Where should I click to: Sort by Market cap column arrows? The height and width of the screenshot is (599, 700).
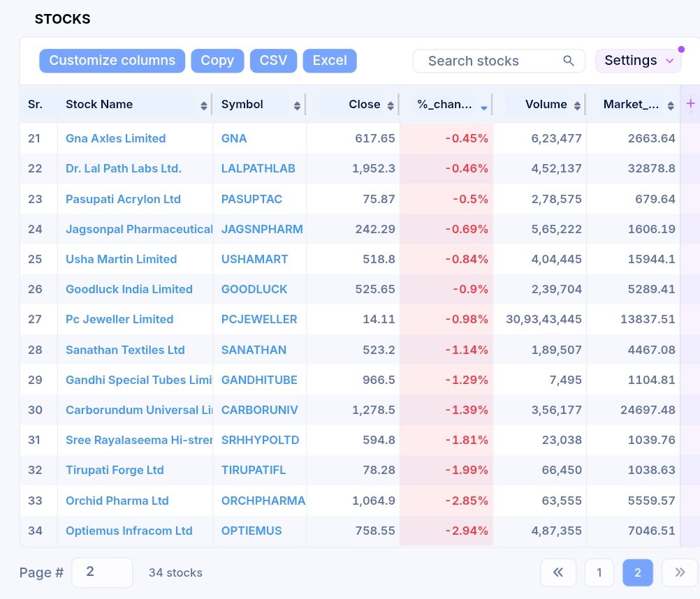(671, 105)
